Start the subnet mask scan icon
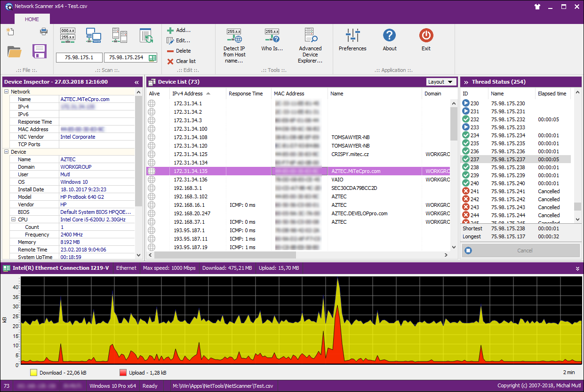This screenshot has height=392, width=584. (67, 35)
